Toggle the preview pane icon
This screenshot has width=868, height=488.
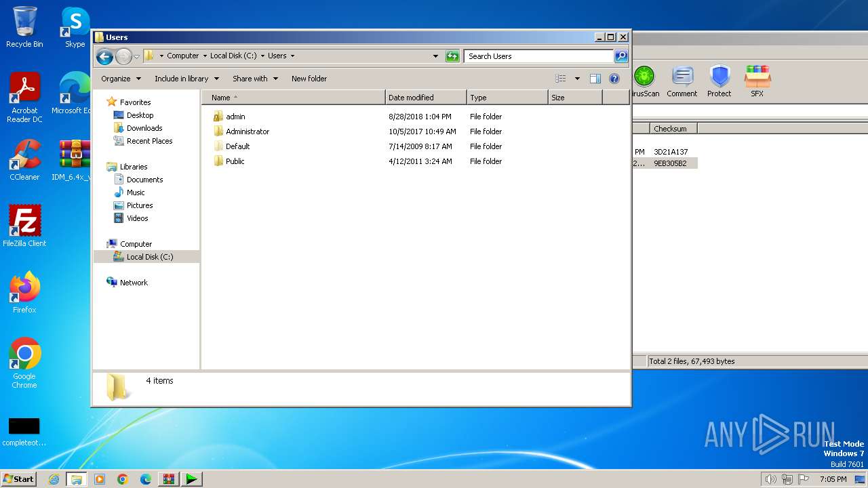tap(595, 79)
